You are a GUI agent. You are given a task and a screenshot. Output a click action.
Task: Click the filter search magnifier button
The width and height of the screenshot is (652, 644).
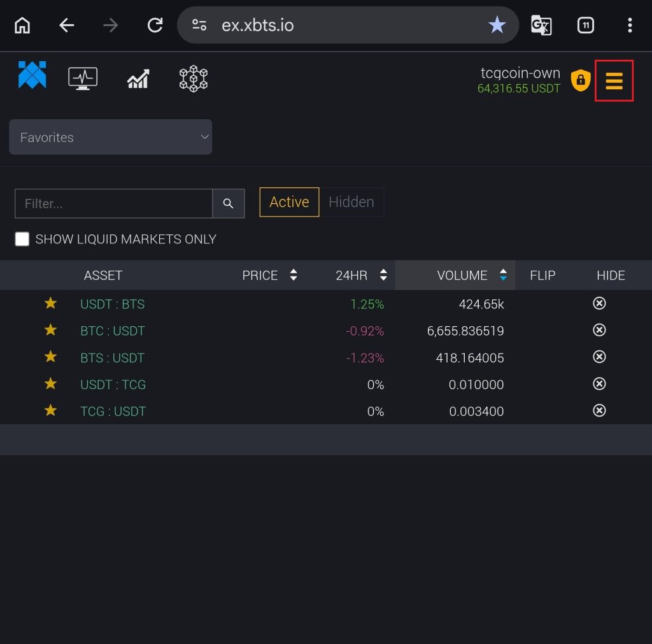[x=229, y=204]
